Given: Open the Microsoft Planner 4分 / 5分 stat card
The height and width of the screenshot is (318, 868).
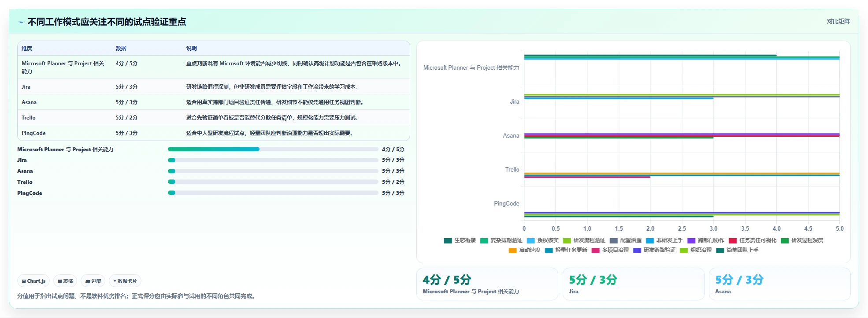Looking at the screenshot, I should [487, 284].
